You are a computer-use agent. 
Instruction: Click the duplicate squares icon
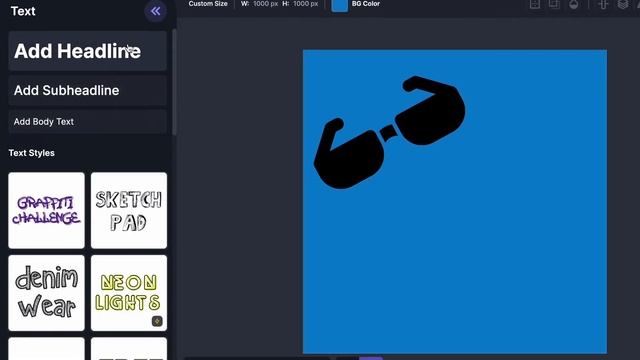tap(554, 4)
